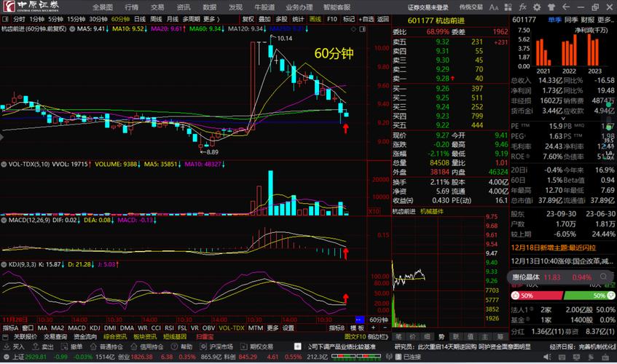
Task: Click the round icon before MACD(12,26,9)
Action: pyautogui.click(x=4, y=220)
